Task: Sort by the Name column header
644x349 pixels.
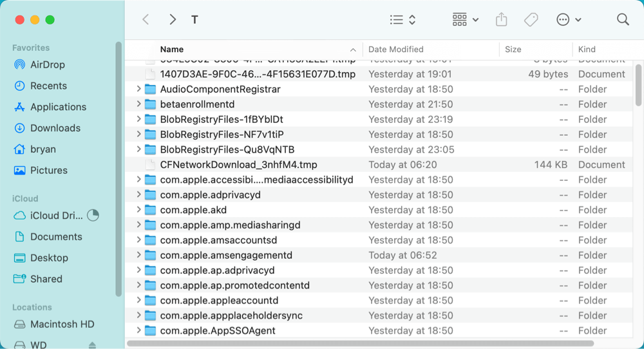Action: coord(172,50)
